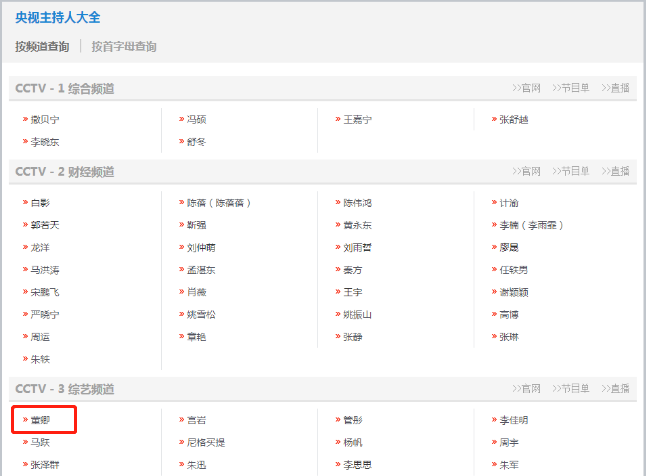Open the 节目单 link for CCTV-2 财经频道
The height and width of the screenshot is (476, 646).
coord(571,171)
